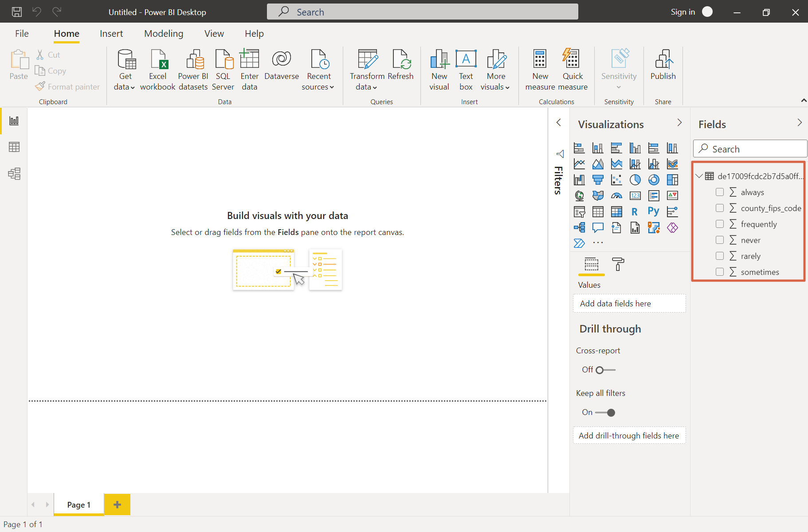
Task: Add a gauge visualization
Action: (617, 196)
